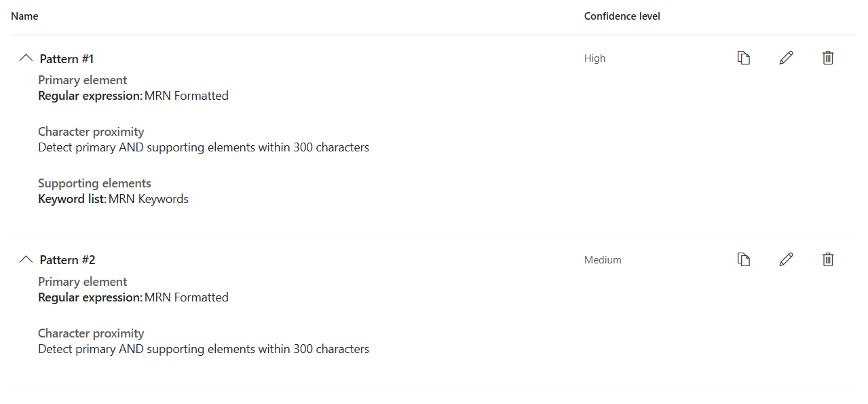Click the Medium confidence level value
The width and height of the screenshot is (868, 404).
(x=603, y=260)
